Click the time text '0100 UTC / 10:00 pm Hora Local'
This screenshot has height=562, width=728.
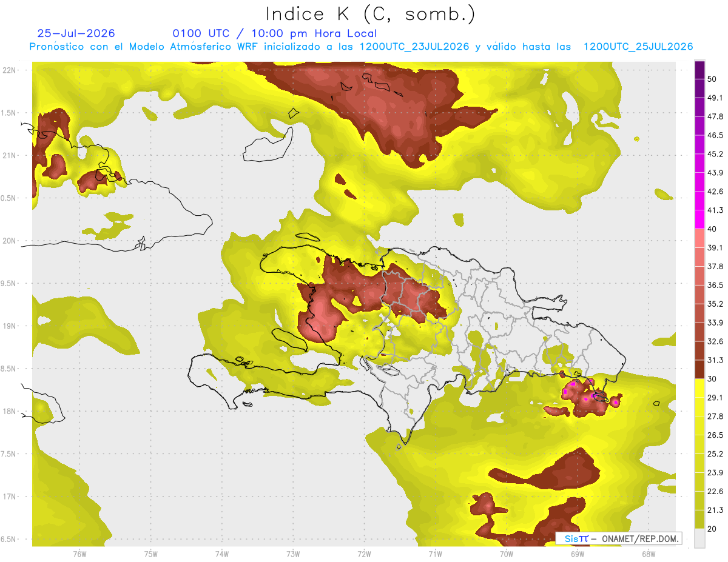[x=275, y=33]
